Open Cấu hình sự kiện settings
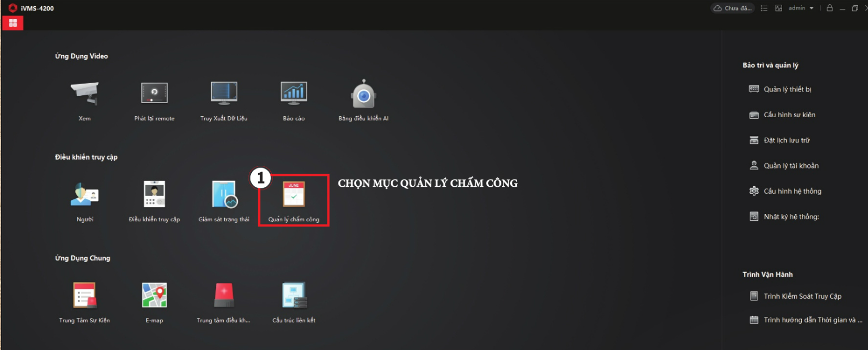The height and width of the screenshot is (350, 868). (x=782, y=115)
